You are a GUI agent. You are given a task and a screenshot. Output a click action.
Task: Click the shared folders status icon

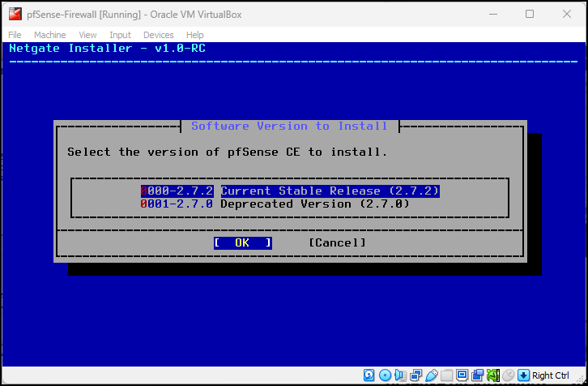[x=446, y=375]
